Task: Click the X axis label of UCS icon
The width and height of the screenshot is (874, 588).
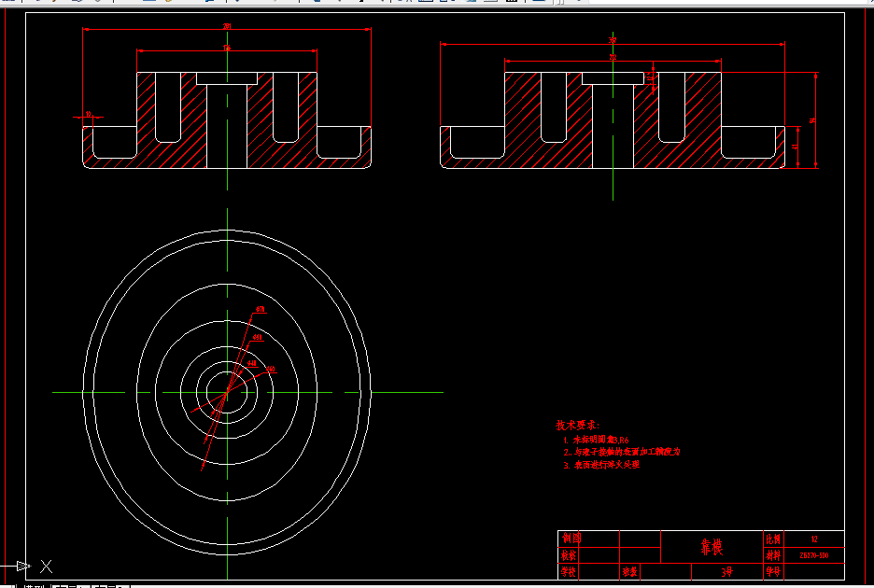Action: pyautogui.click(x=47, y=567)
